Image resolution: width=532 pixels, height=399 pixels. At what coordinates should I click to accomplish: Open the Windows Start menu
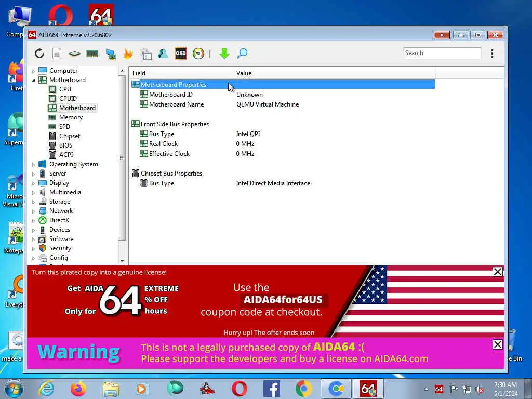[x=14, y=389]
